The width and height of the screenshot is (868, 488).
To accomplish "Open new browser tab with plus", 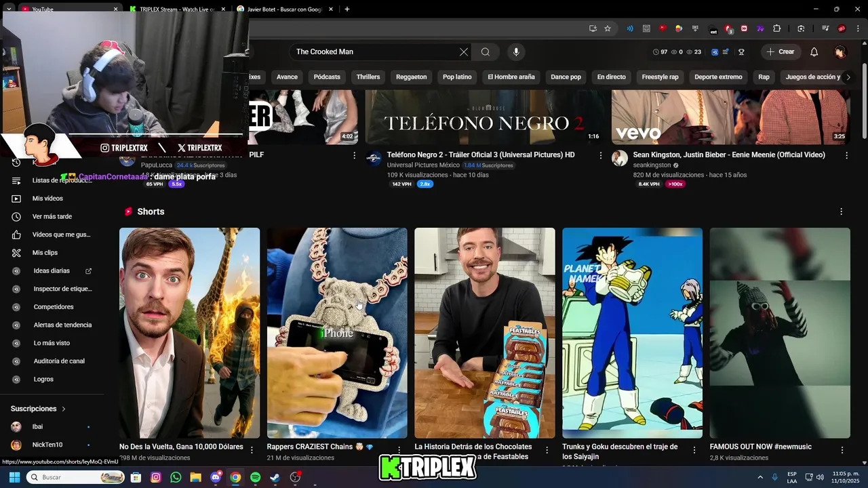I will (x=347, y=9).
